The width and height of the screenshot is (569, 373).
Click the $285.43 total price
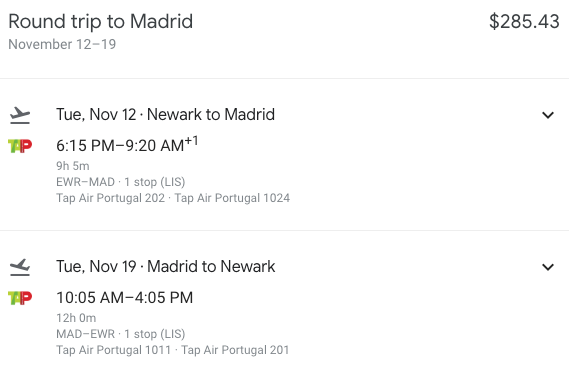click(x=524, y=21)
